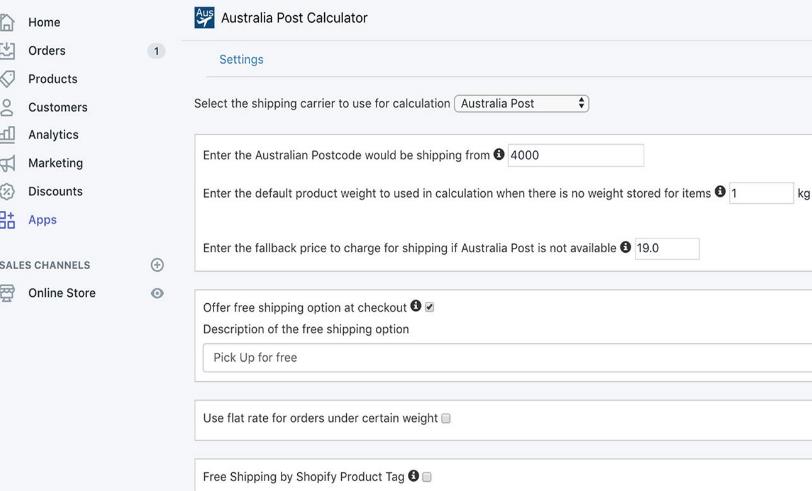Open Analytics using the bar chart icon
This screenshot has width=812, height=491.
[7, 135]
